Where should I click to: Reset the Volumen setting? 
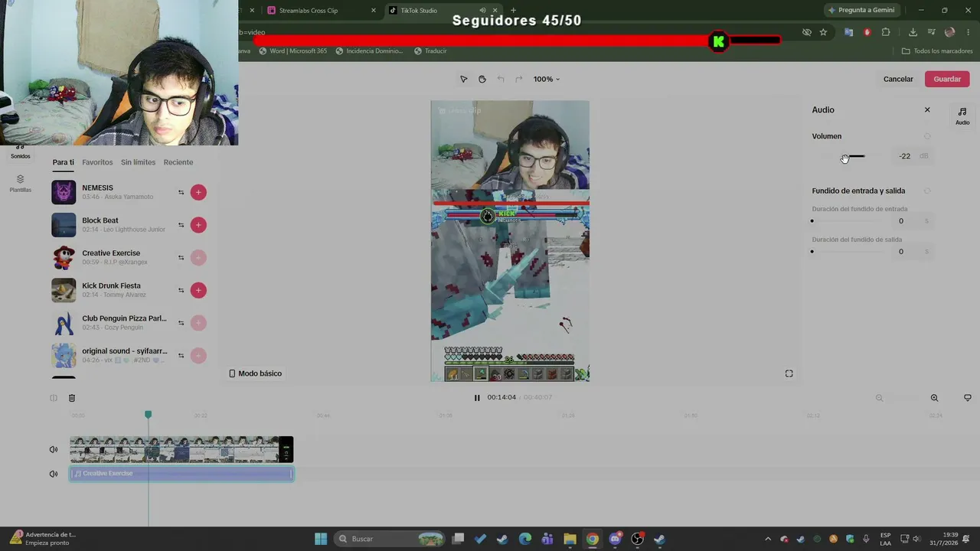click(927, 136)
